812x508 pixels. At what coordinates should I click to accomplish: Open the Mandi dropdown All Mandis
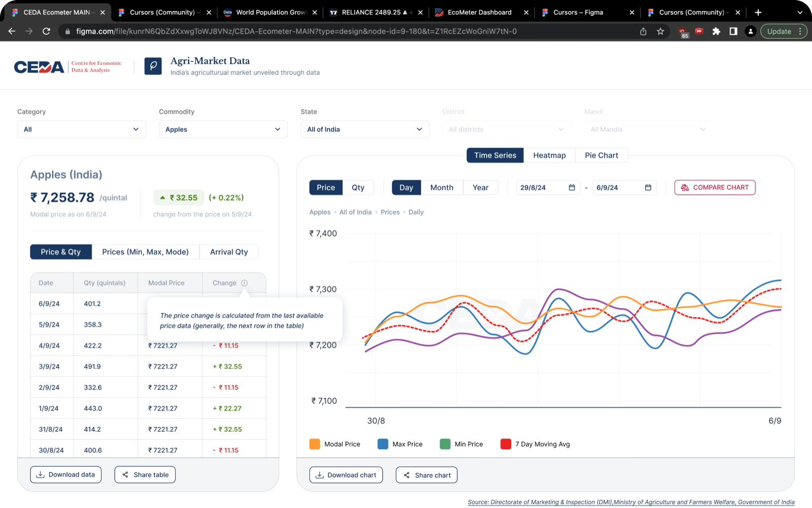[x=648, y=129]
